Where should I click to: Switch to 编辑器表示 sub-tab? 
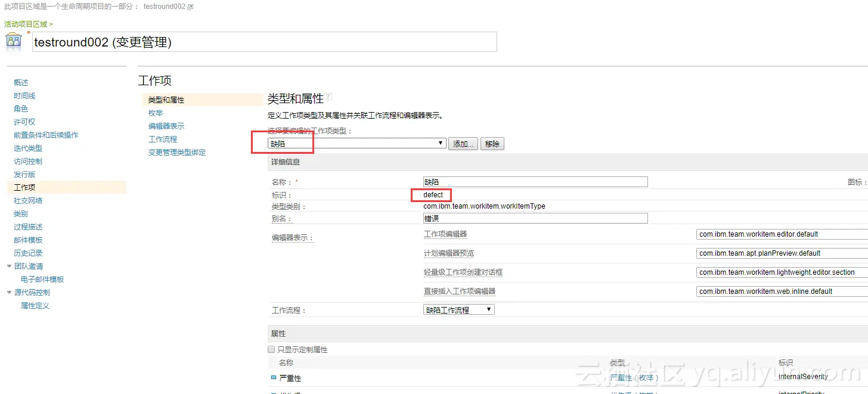click(166, 126)
